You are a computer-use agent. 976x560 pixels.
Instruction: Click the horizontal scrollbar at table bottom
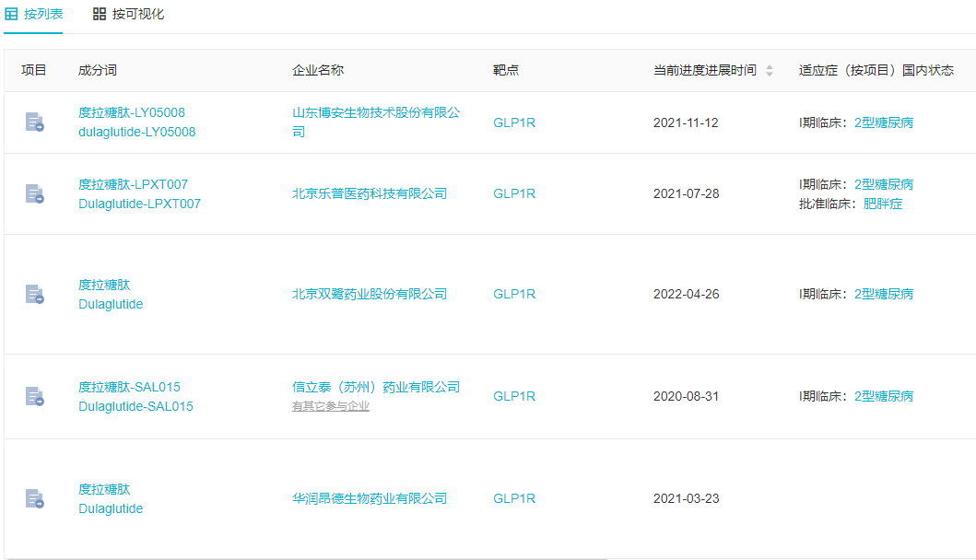point(305,558)
